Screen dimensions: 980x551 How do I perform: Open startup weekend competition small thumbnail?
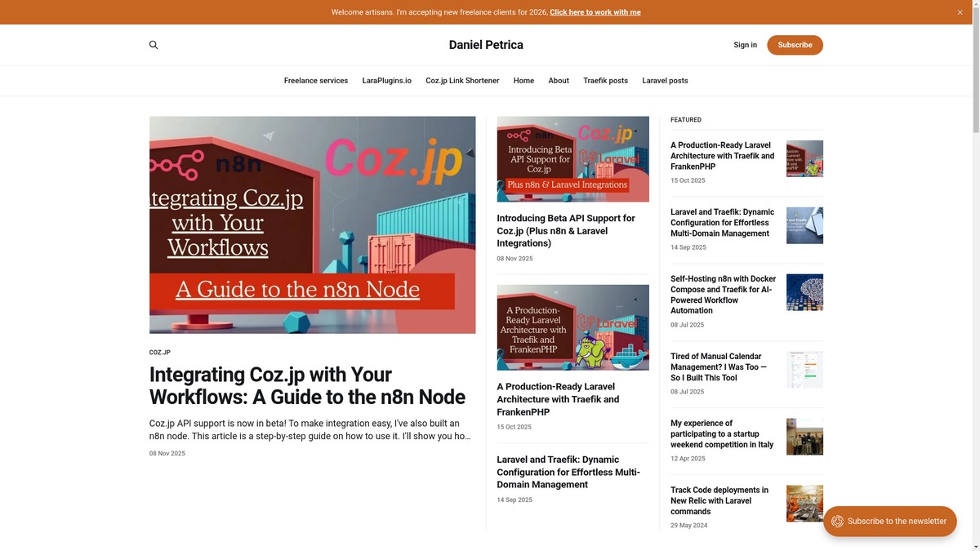point(804,437)
